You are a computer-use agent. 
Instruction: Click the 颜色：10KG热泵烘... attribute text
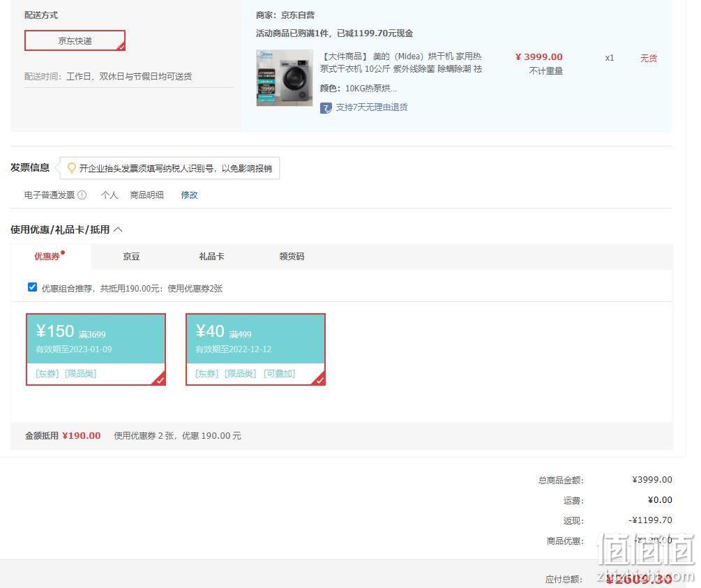358,88
